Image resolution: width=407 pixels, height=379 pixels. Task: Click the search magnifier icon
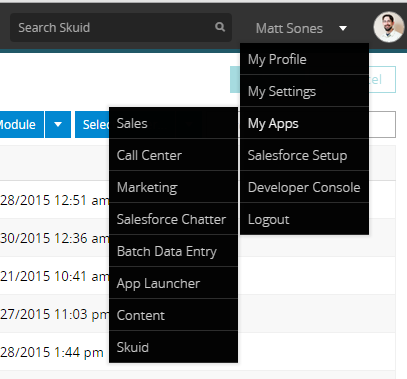220,27
